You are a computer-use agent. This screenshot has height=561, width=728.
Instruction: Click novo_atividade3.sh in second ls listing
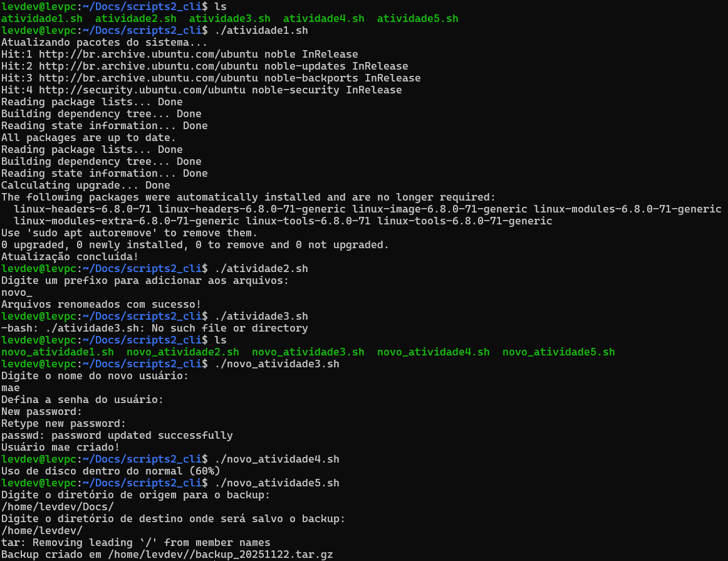click(x=308, y=352)
